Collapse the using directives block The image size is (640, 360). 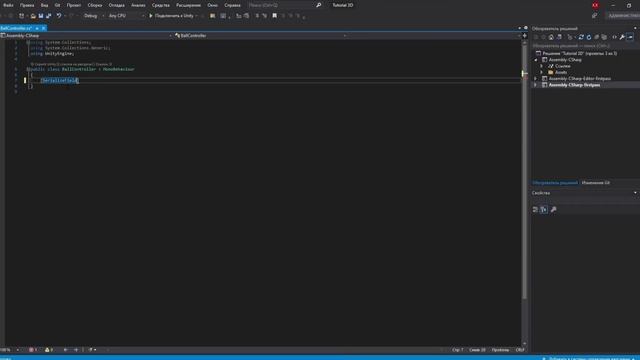(28, 42)
